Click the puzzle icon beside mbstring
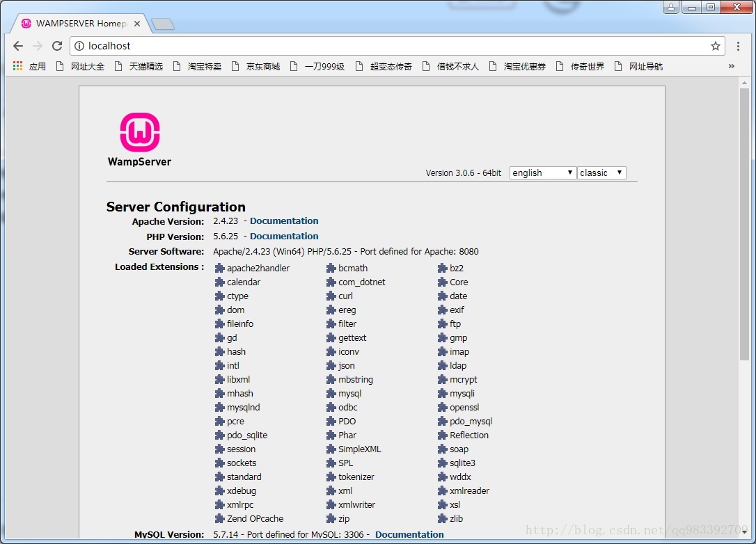The width and height of the screenshot is (756, 544). pos(331,379)
